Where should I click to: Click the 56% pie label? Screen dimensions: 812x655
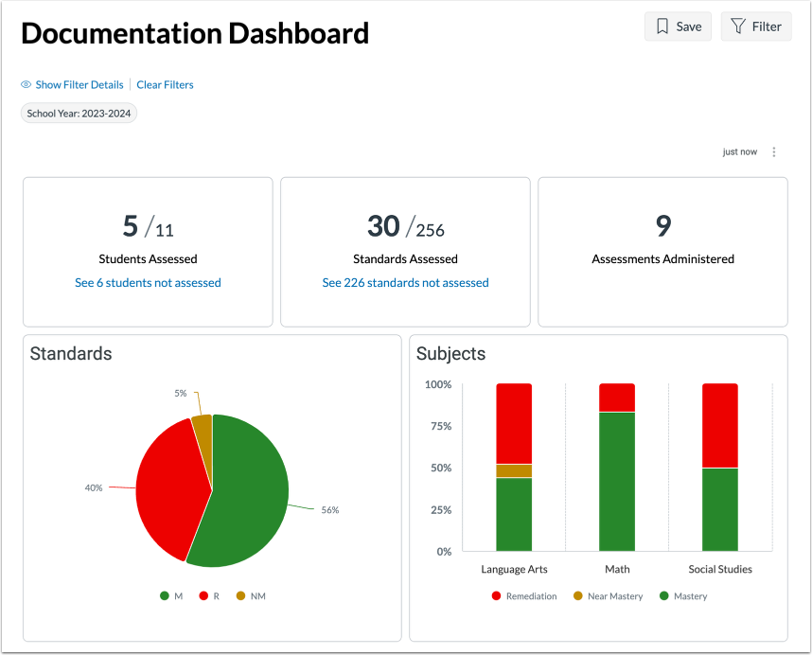tap(330, 510)
